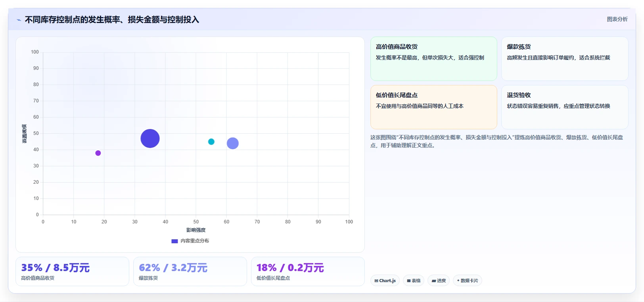Click the 35% / 8.5万元 stat card
Screen dimensions: 644x302
[72, 271]
